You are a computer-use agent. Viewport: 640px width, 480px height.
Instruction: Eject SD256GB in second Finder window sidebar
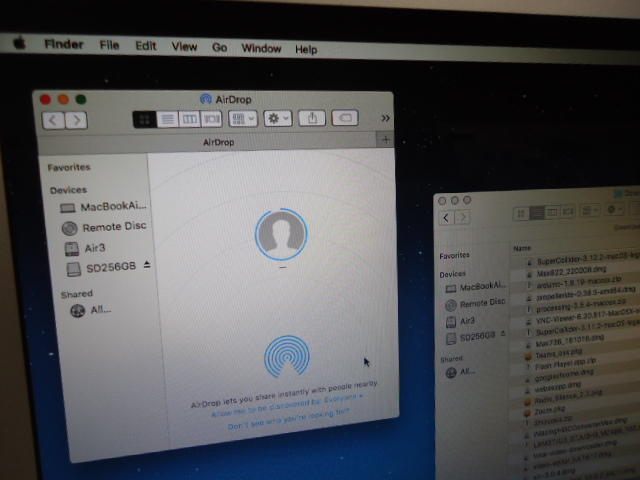point(503,333)
